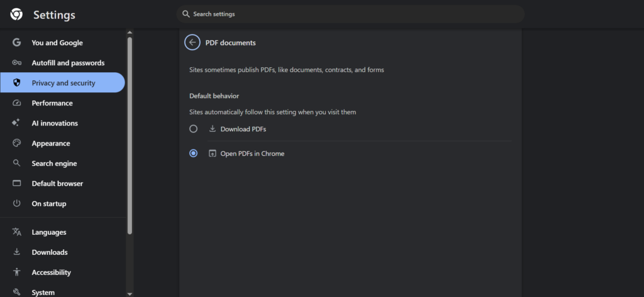Click the palette Appearance icon
The height and width of the screenshot is (297, 644).
coord(17,143)
